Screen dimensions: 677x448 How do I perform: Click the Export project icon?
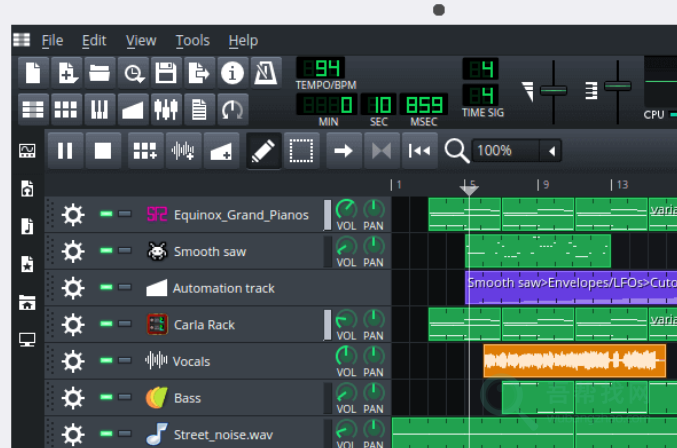coord(200,73)
